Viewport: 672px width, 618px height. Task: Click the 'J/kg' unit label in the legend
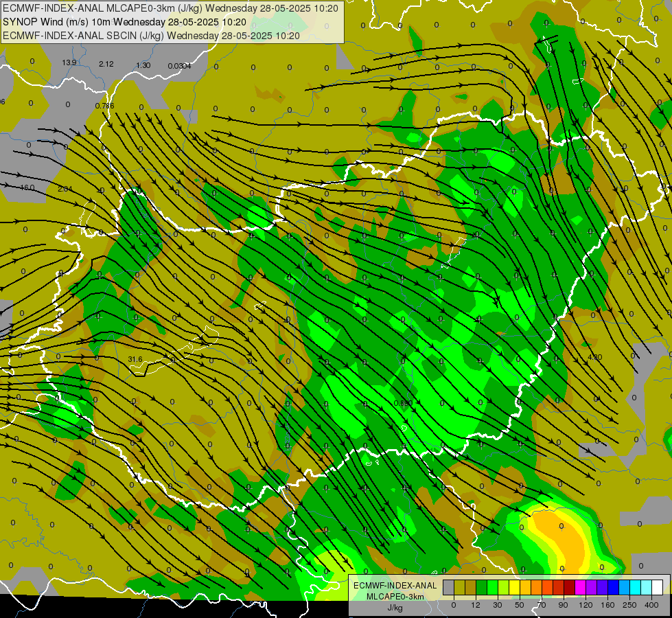395,608
